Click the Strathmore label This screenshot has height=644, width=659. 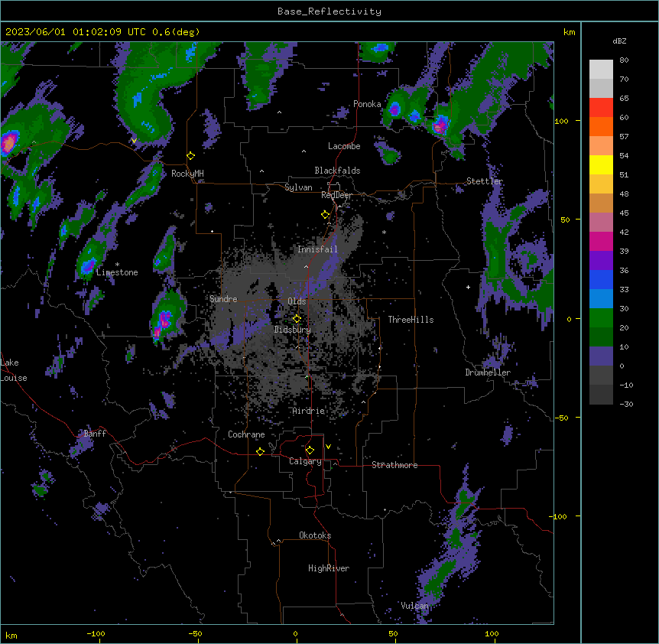point(394,465)
